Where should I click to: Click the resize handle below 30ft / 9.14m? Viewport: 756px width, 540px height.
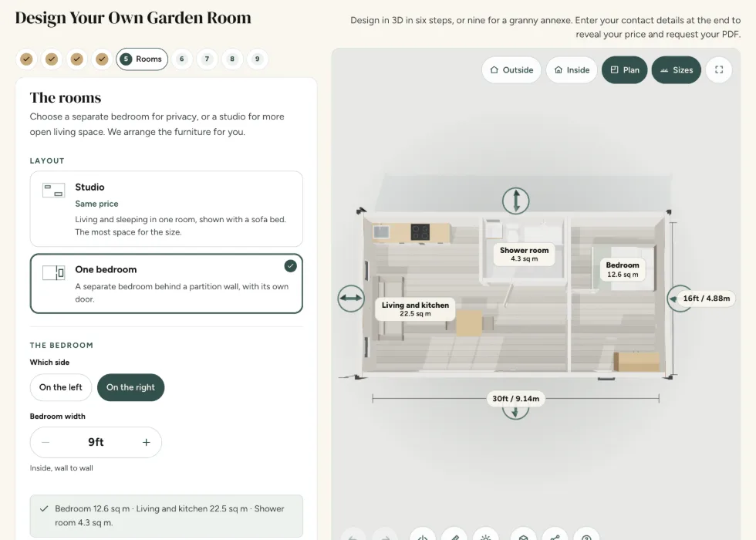click(x=515, y=413)
